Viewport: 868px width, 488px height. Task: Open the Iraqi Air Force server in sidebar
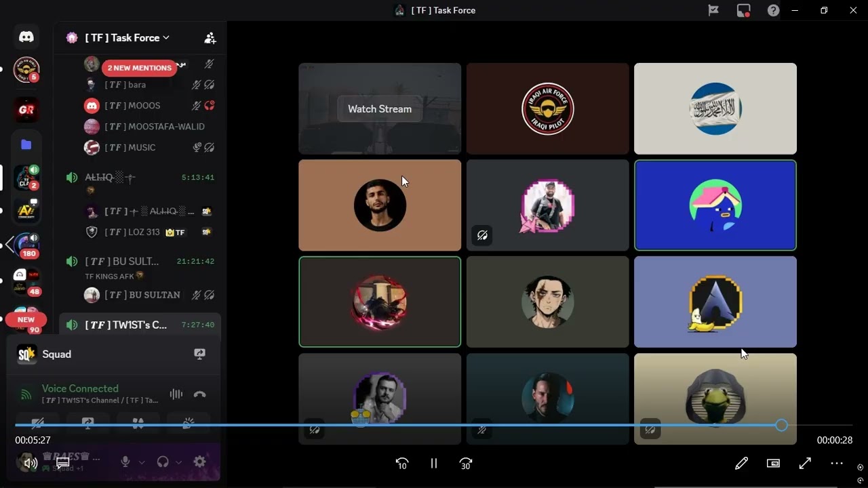26,69
